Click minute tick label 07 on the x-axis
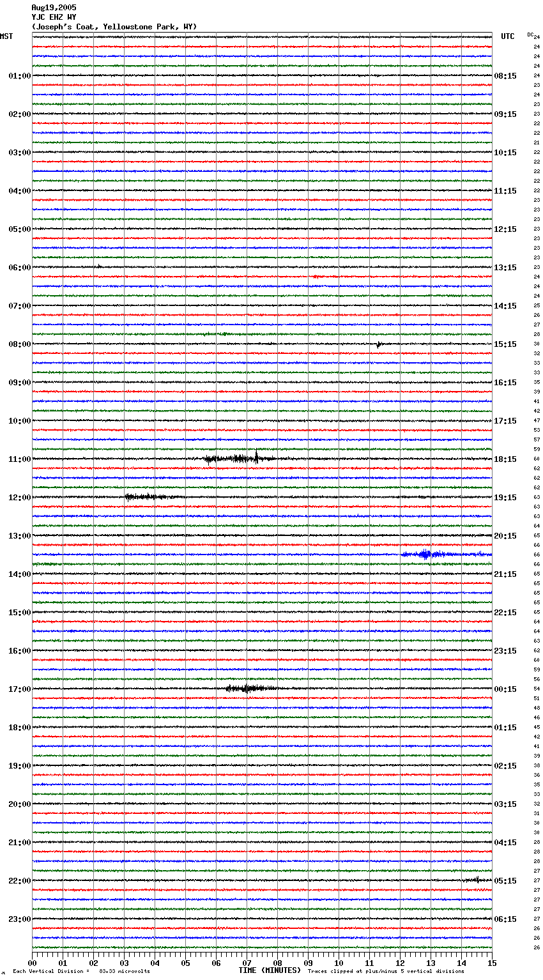The width and height of the screenshot is (543, 980). coord(247,963)
